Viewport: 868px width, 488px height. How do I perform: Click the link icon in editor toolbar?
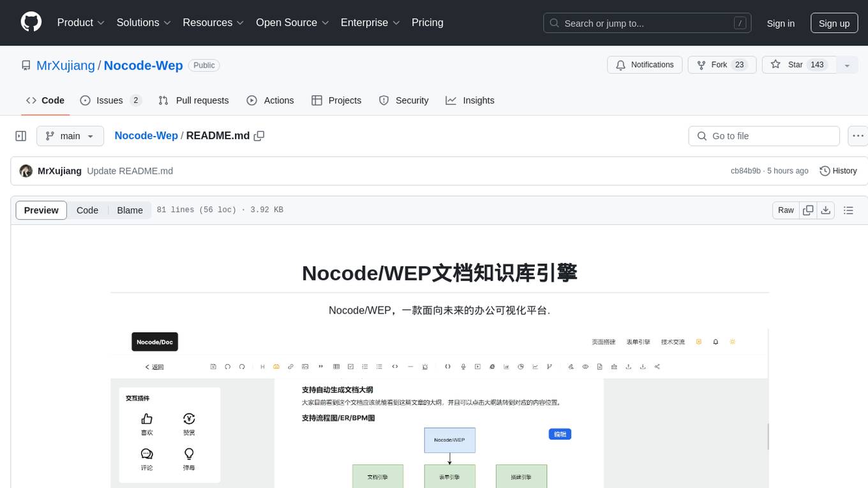(290, 367)
